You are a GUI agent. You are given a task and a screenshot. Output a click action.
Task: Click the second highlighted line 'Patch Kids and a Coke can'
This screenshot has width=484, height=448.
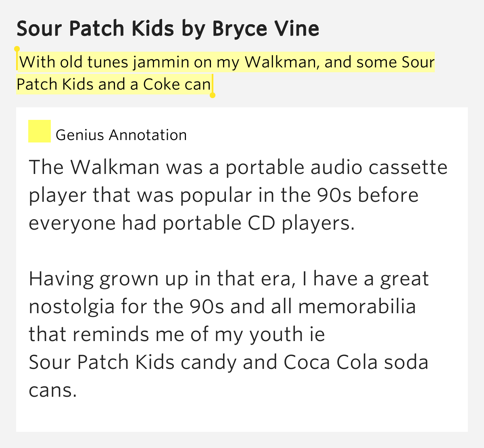[x=114, y=84]
